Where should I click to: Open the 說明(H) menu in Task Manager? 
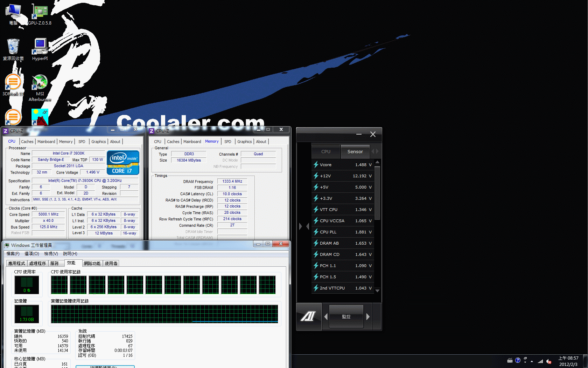pyautogui.click(x=70, y=253)
